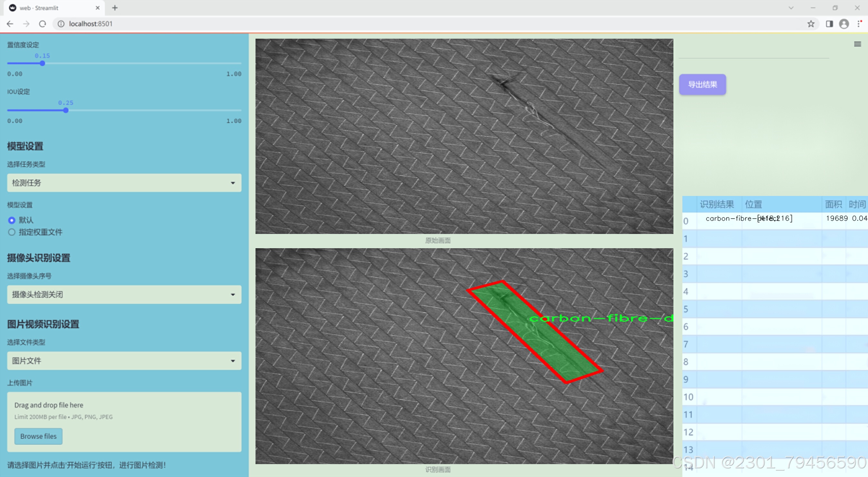Close the web · Streamlit tab
868x477 pixels.
98,8
